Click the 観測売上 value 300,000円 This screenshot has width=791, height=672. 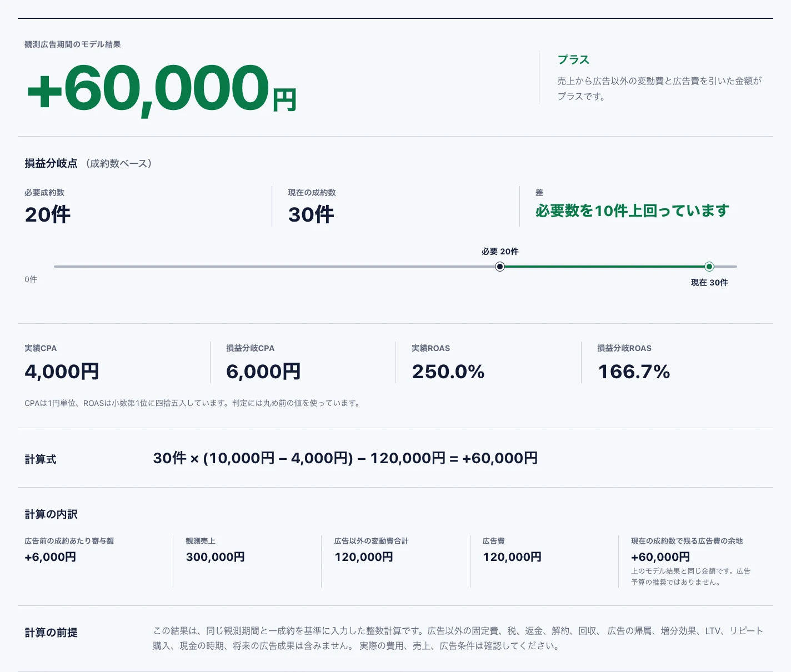216,557
